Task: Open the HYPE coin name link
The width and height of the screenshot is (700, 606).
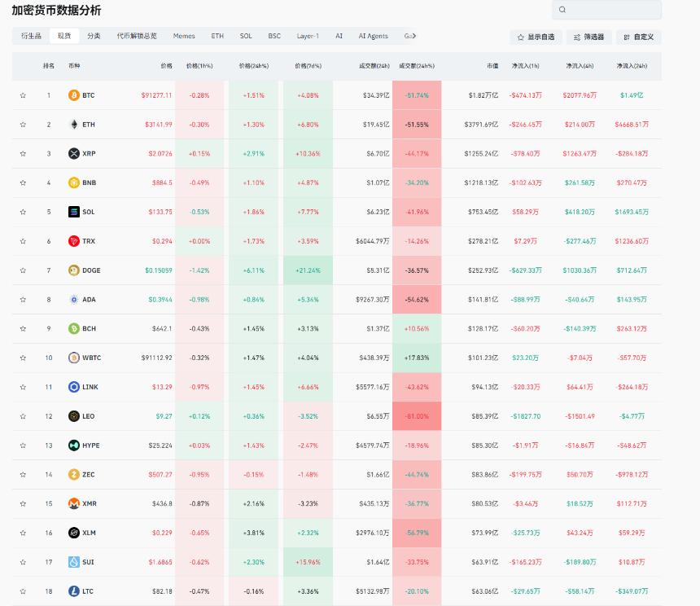Action: coord(90,446)
